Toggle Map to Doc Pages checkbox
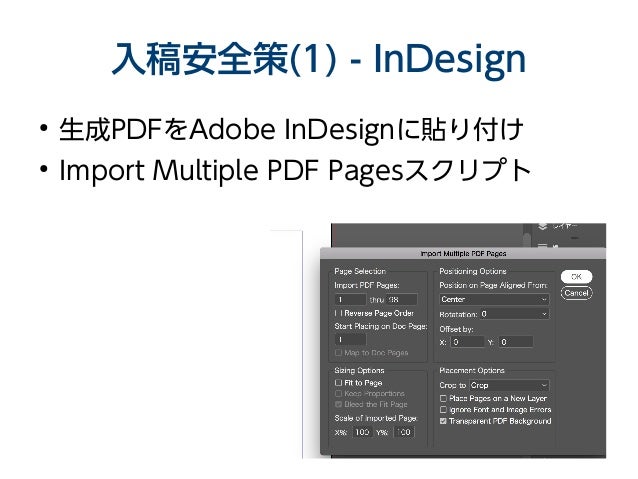 click(x=338, y=352)
